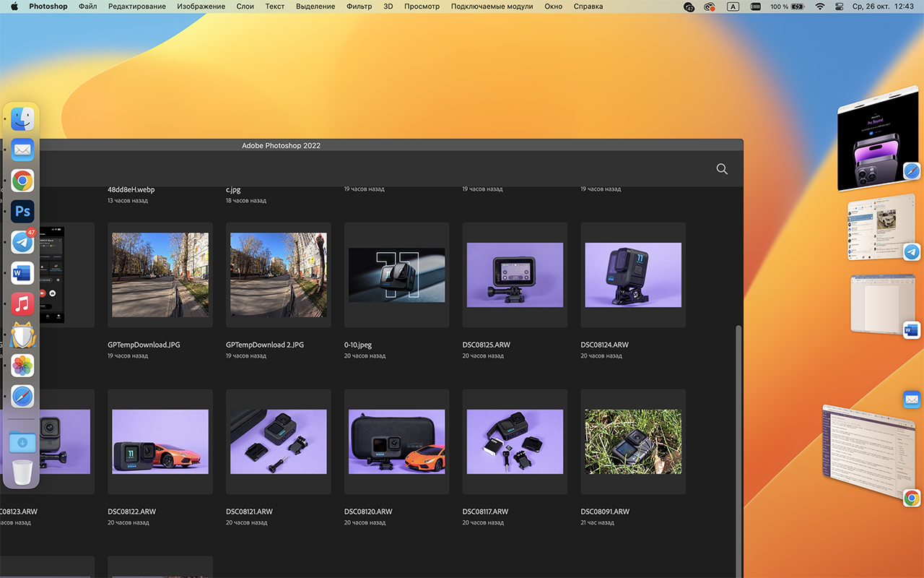Open Control Center from the menu bar
Viewport: 924px width, 578px height.
click(x=840, y=7)
